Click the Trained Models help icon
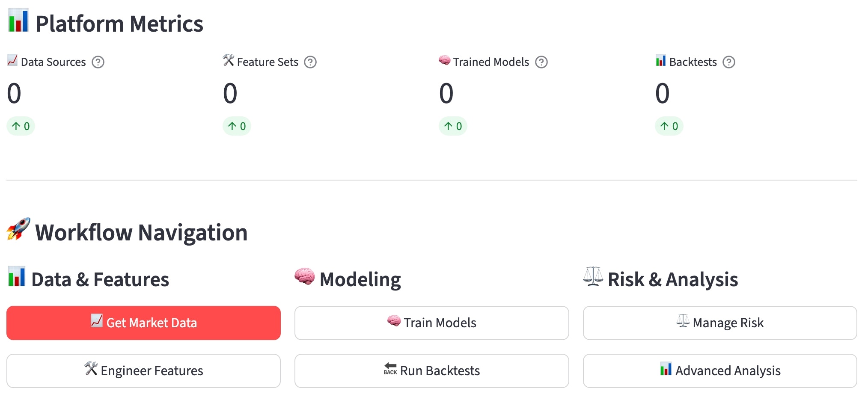This screenshot has width=868, height=394. (x=541, y=62)
